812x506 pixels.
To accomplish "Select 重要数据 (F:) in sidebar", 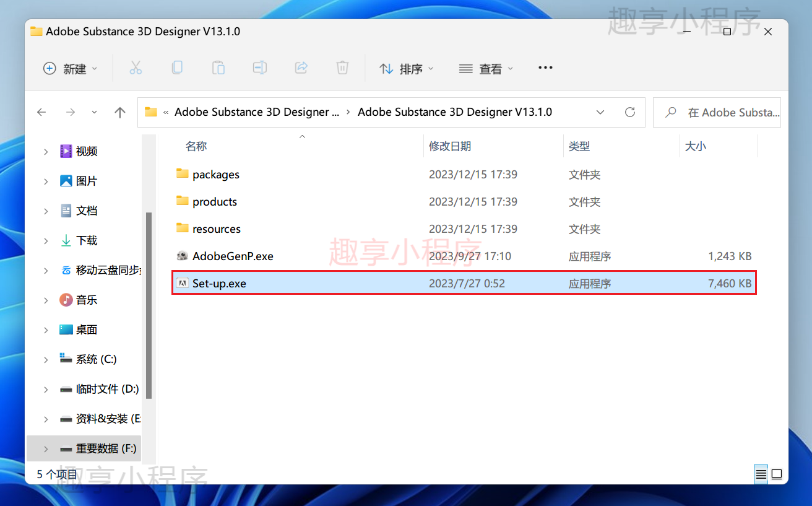I will pyautogui.click(x=106, y=448).
